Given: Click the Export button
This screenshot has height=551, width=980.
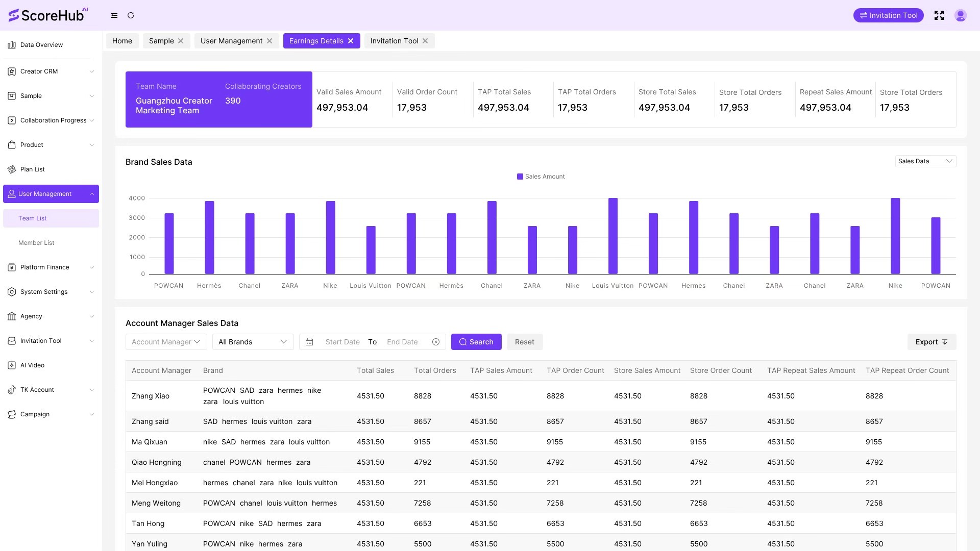Looking at the screenshot, I should coord(932,342).
